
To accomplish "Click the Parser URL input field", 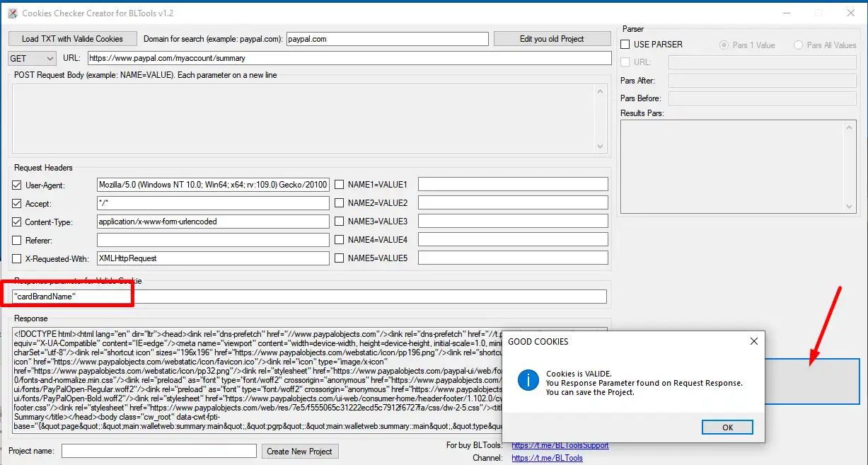I will 763,62.
